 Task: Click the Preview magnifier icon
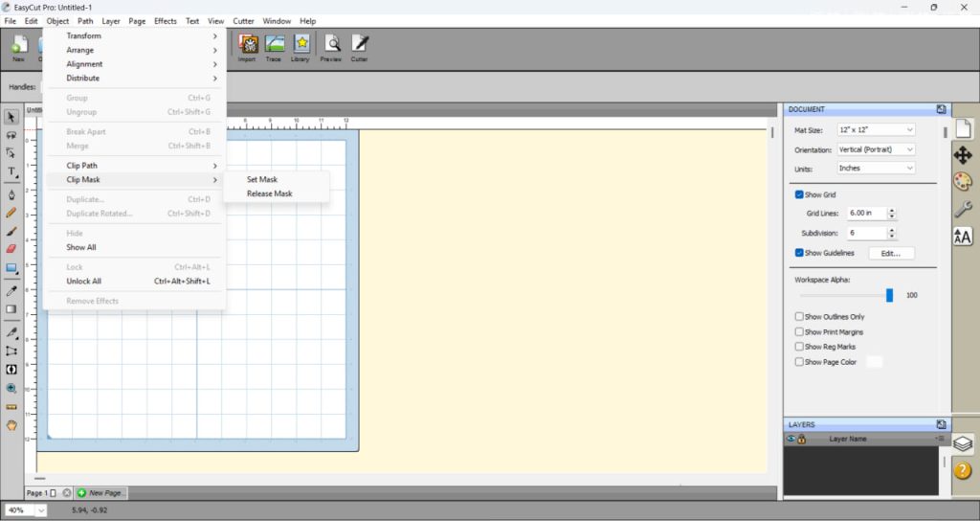(x=331, y=45)
